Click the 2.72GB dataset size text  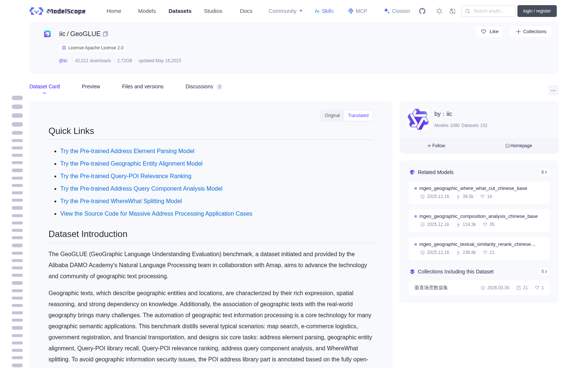125,61
